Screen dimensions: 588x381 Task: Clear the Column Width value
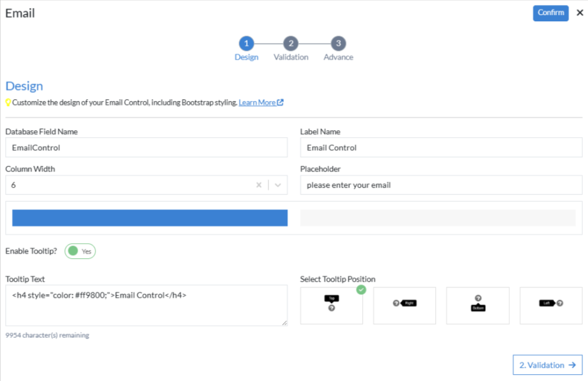(259, 185)
